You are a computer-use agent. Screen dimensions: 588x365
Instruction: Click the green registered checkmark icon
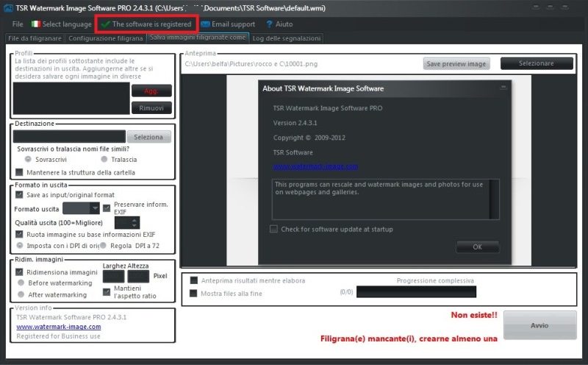(x=105, y=24)
